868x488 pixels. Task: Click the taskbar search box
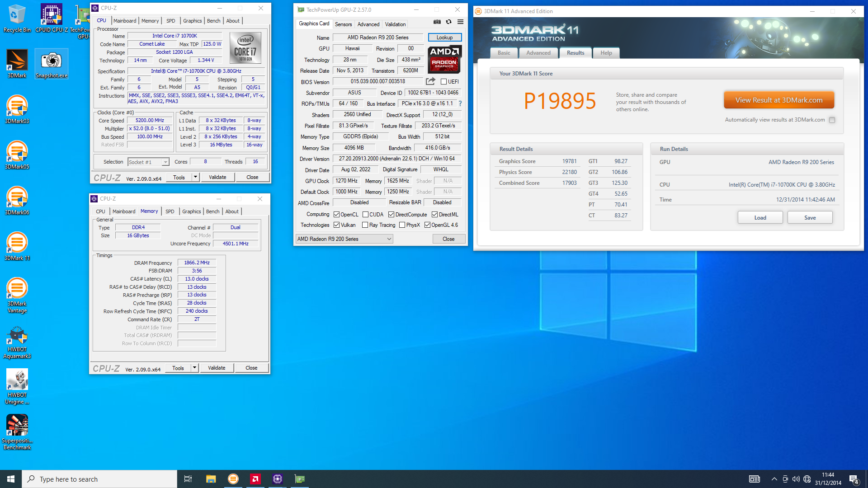(99, 479)
